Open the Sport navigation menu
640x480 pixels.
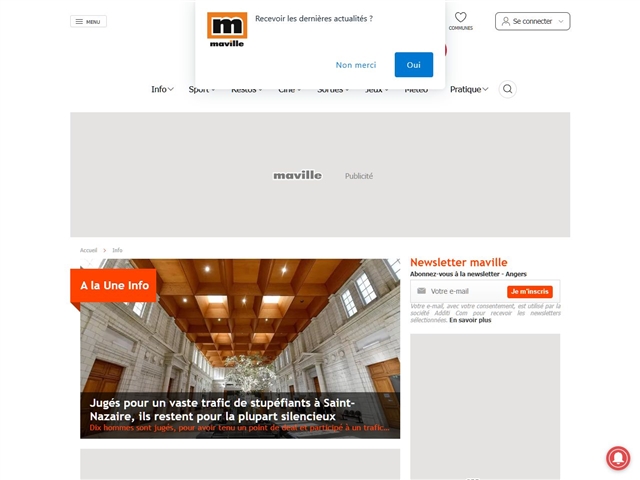pos(201,90)
